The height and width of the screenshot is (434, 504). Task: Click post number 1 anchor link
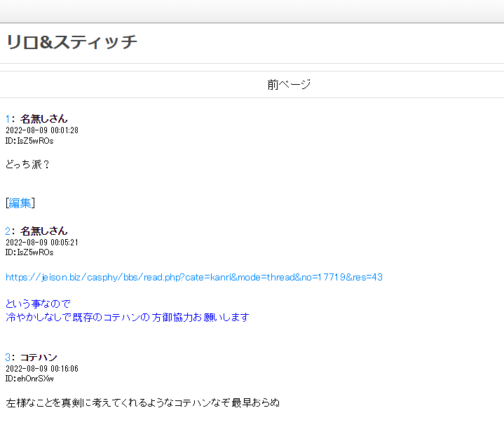8,119
